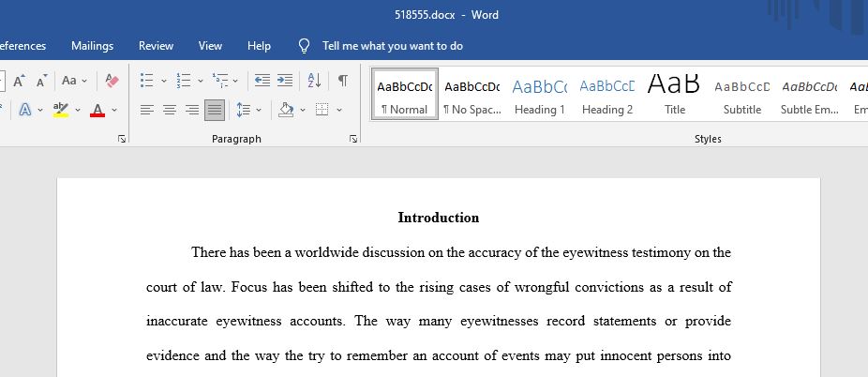
Task: Apply the Subtitle style
Action: click(742, 94)
